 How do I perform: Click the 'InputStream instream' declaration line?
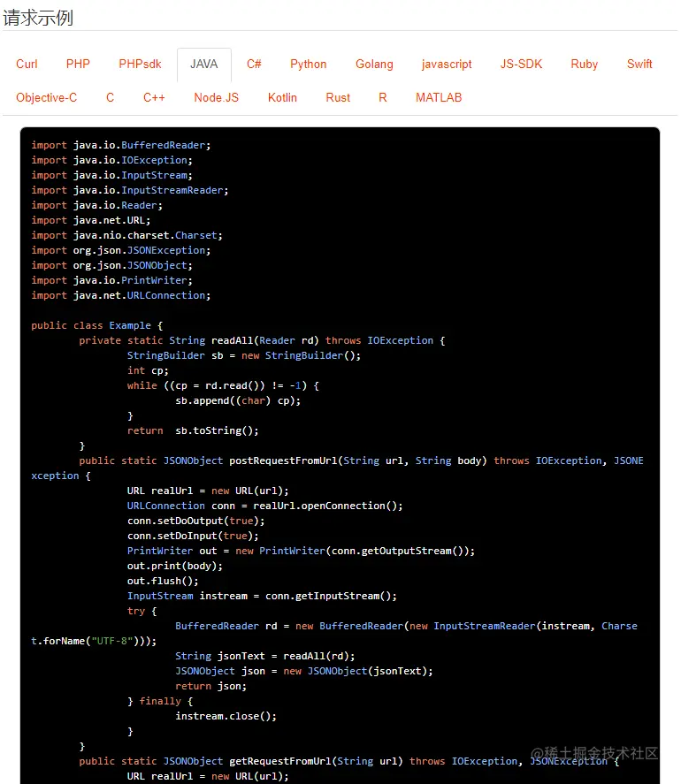[262, 596]
